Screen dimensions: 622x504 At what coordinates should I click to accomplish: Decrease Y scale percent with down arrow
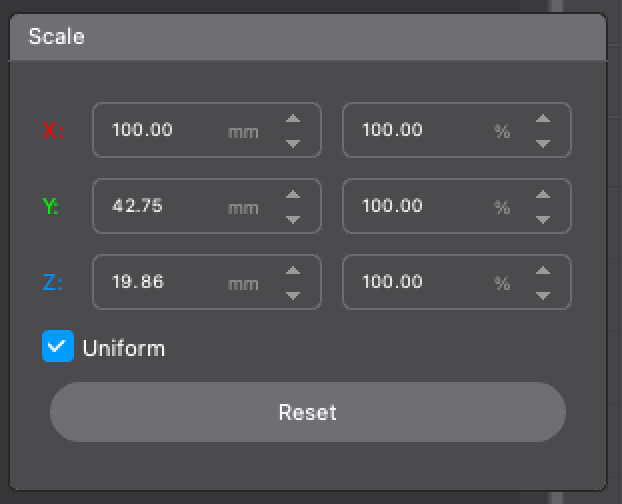click(x=543, y=220)
